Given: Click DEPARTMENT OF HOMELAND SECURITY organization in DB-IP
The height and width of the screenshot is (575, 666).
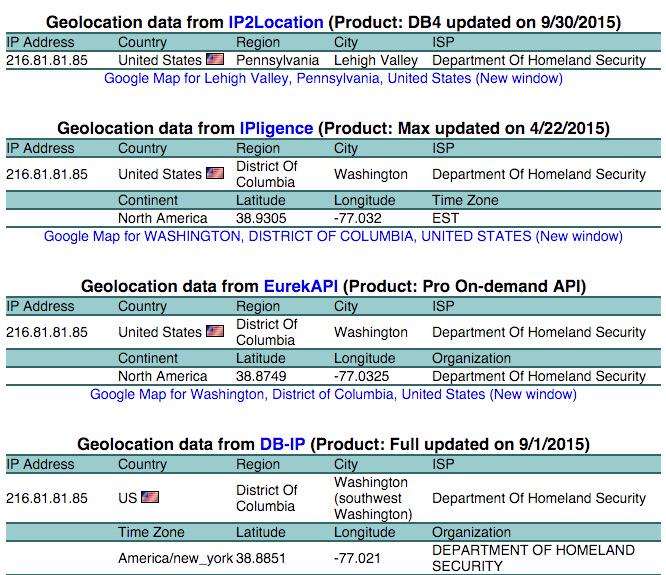Looking at the screenshot, I should [533, 558].
